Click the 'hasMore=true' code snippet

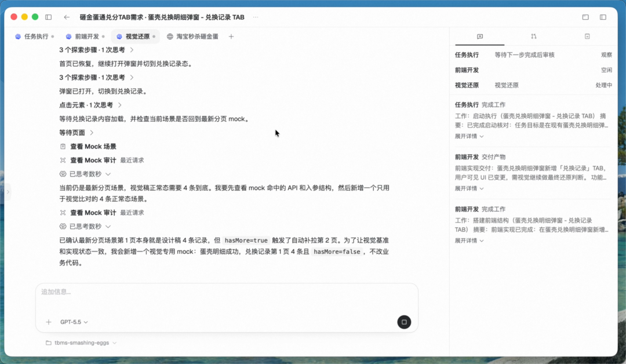246,241
